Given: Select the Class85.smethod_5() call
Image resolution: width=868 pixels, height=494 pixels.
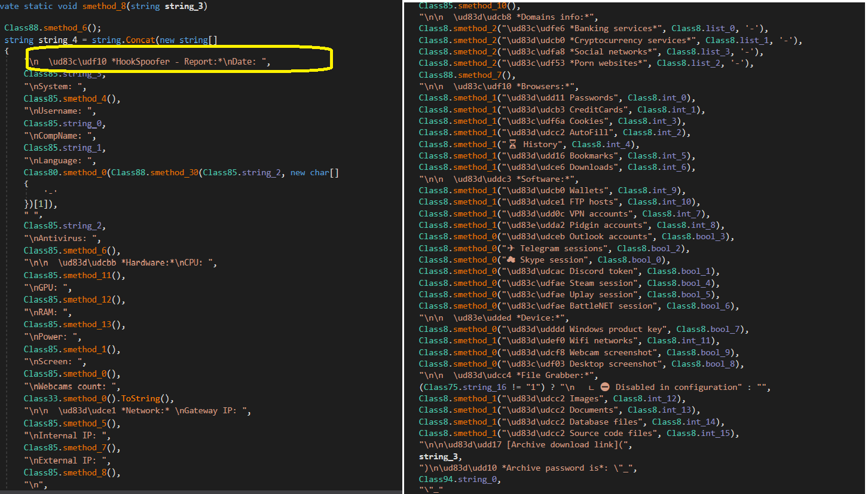Looking at the screenshot, I should coord(72,423).
